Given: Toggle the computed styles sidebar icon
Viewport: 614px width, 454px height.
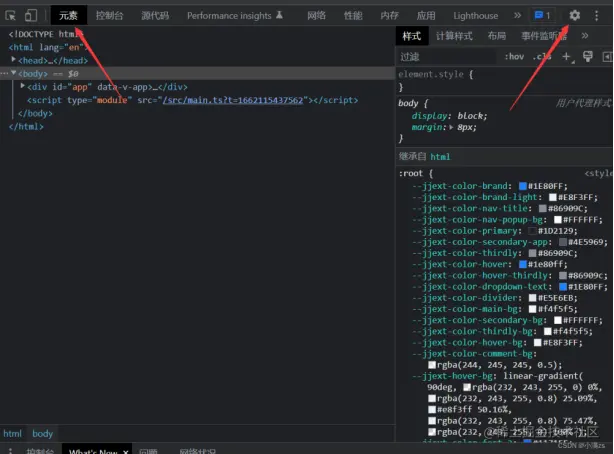Looking at the screenshot, I should point(607,57).
